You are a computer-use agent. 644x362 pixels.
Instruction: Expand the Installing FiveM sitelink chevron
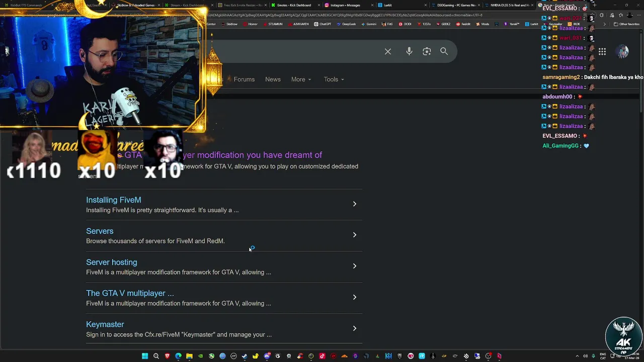(x=354, y=204)
